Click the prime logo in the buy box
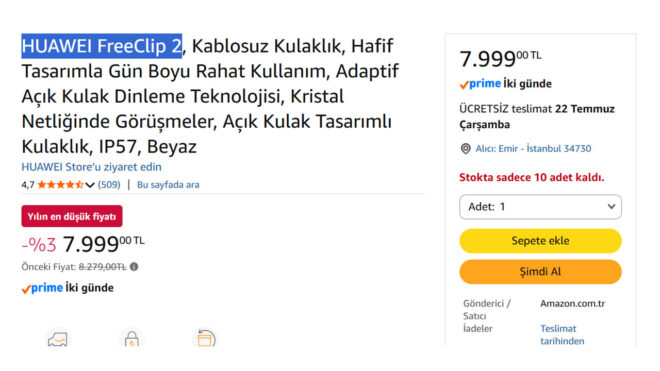The width and height of the screenshot is (660, 371). click(480, 84)
